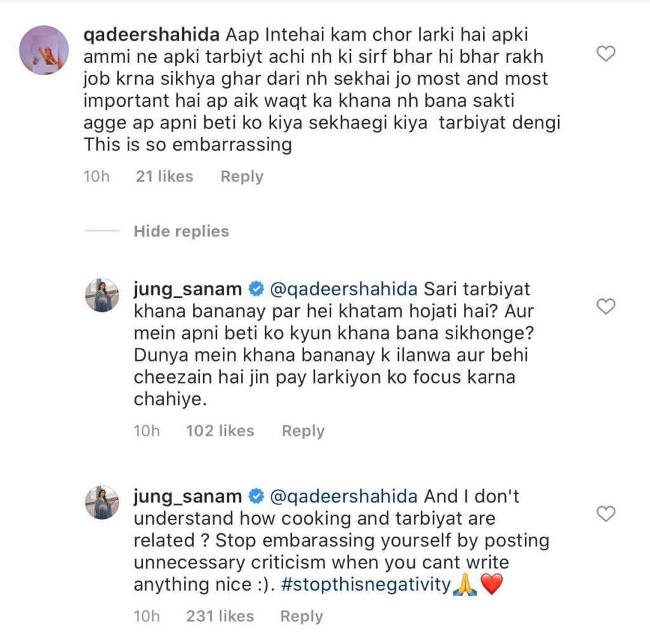Open jung_sanam's avatar on the 'And I don't understand' reply

point(102,502)
